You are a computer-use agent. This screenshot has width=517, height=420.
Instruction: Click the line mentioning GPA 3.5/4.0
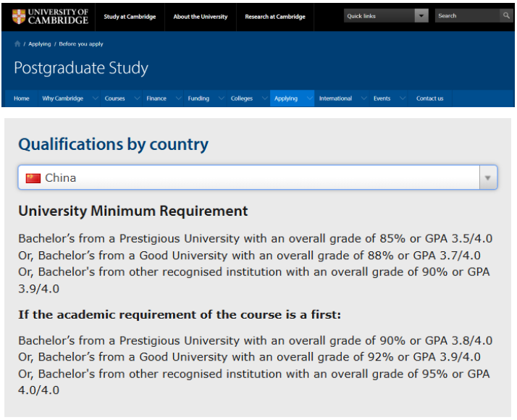255,238
